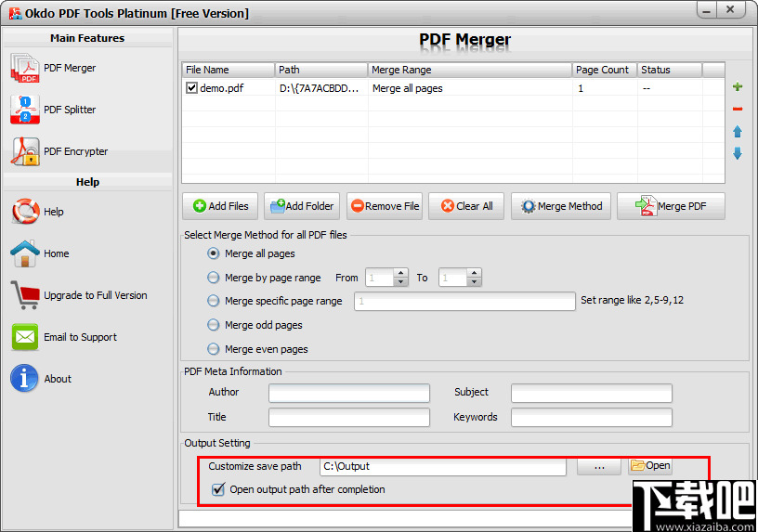Decrease the To page spinner value

[475, 281]
